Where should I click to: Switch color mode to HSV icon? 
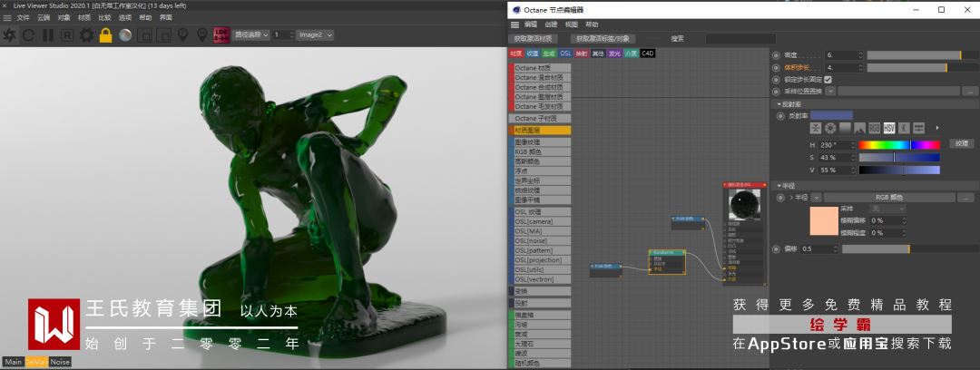tap(889, 128)
